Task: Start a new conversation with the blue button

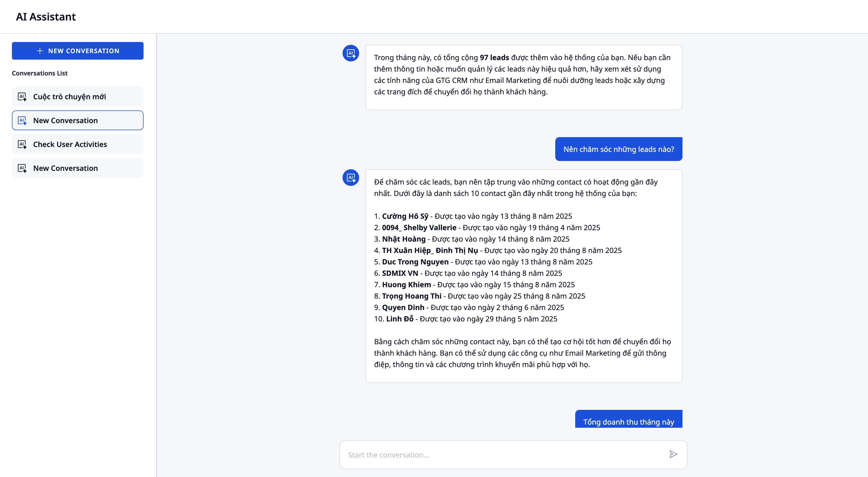Action: pyautogui.click(x=77, y=51)
